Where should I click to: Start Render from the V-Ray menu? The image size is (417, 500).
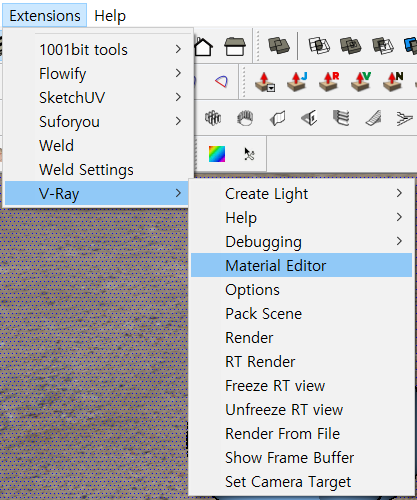click(302, 338)
